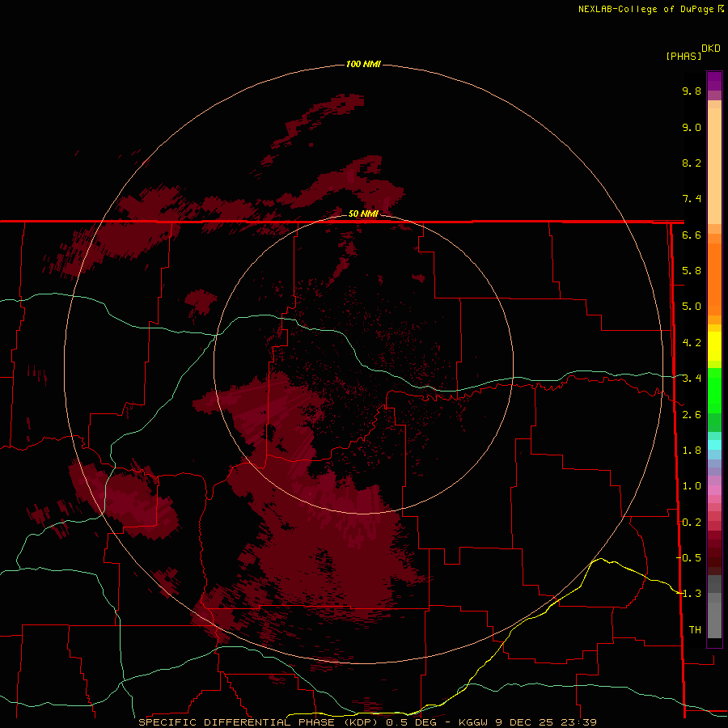Select the 8.2 value on color scale

click(692, 163)
